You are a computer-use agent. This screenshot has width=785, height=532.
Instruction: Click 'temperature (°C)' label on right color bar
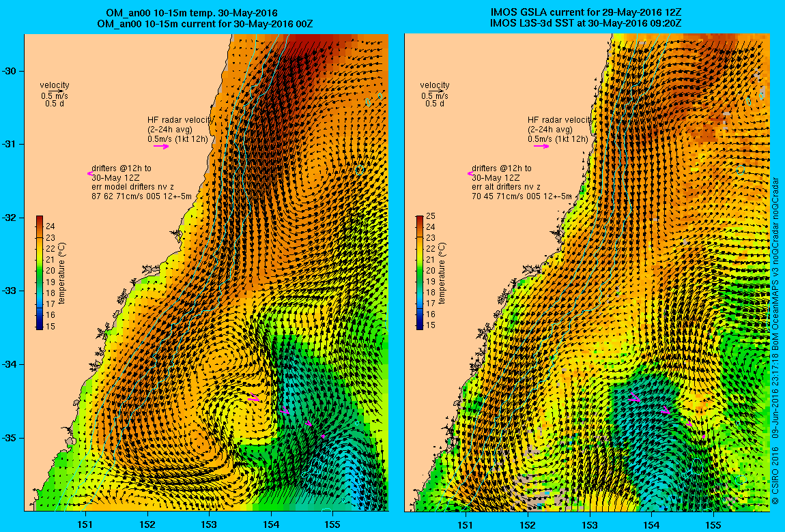[x=442, y=273]
